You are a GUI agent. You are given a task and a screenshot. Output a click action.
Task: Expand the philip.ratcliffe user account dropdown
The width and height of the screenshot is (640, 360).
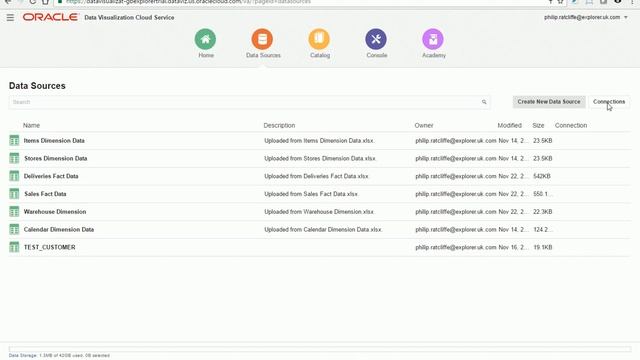586,17
